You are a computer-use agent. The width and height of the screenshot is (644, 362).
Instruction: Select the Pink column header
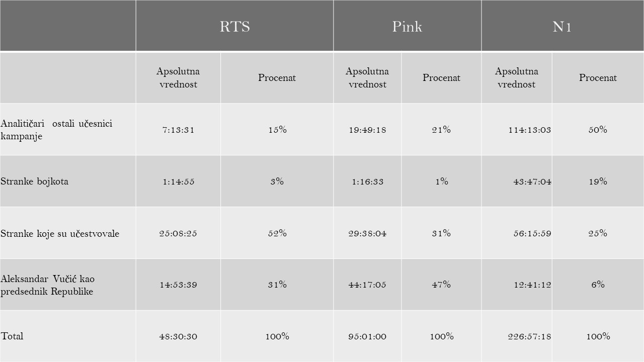tap(407, 26)
